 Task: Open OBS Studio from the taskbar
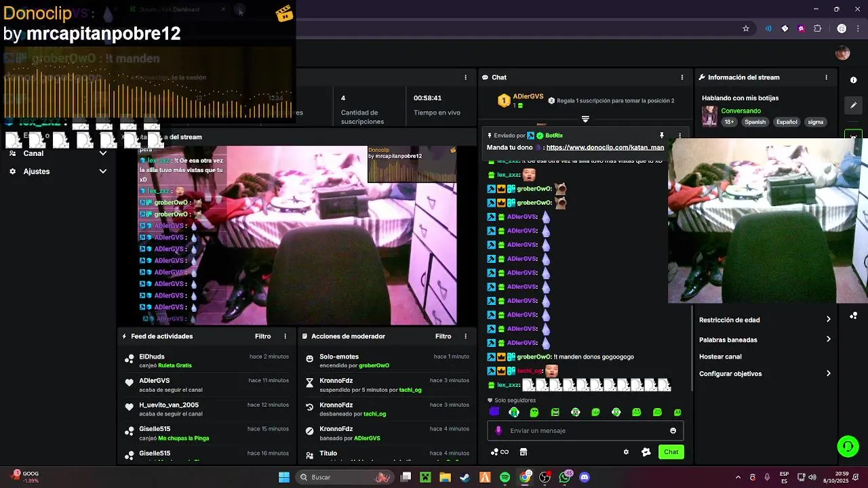tap(545, 477)
